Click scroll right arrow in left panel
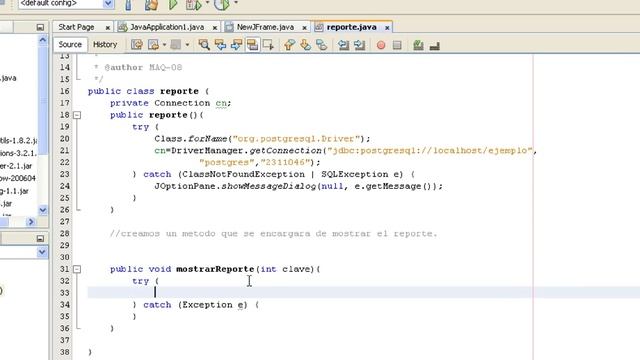Image resolution: width=640 pixels, height=360 pixels. pos(31,222)
